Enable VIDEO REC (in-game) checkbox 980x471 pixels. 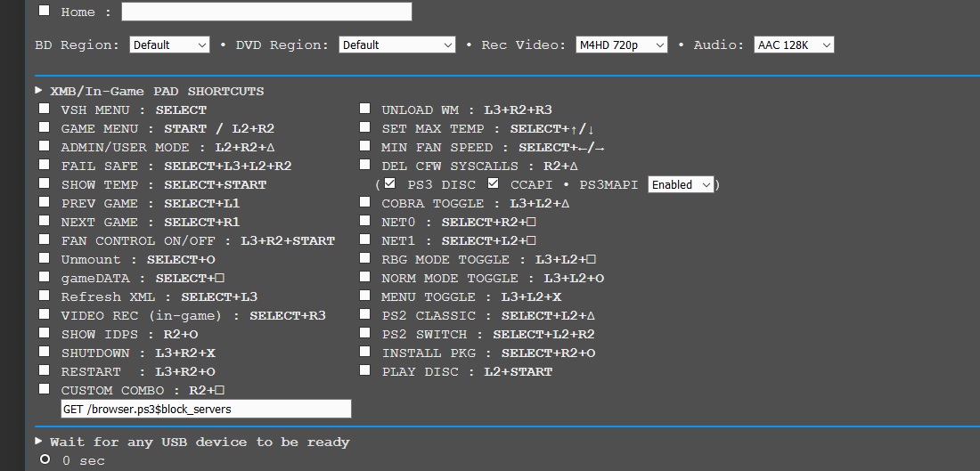coord(44,314)
